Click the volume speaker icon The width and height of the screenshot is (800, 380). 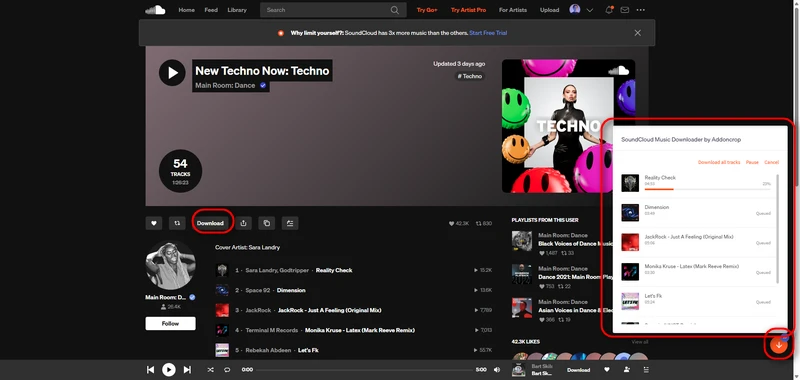coord(497,370)
